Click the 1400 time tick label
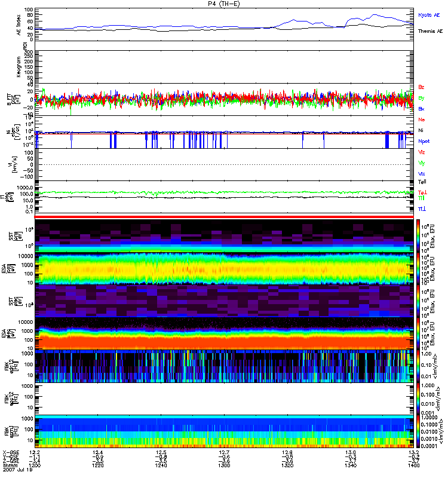448x478 pixels. point(414,465)
